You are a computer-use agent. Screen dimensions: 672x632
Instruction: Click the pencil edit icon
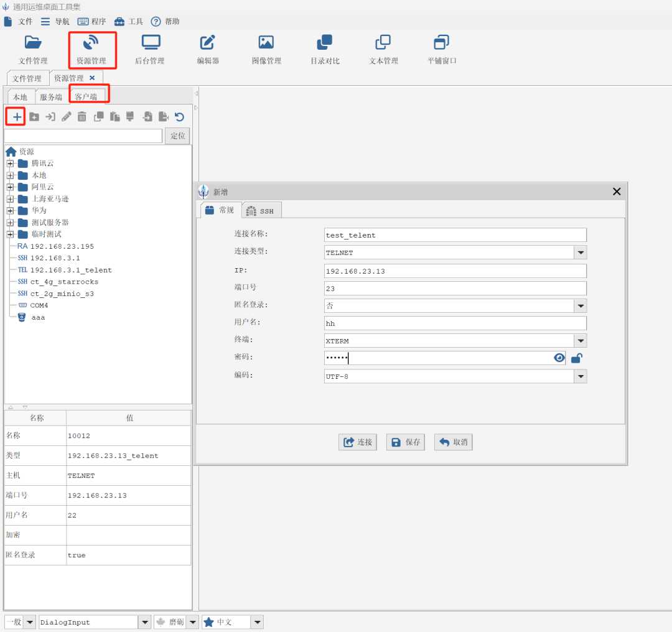pyautogui.click(x=66, y=116)
